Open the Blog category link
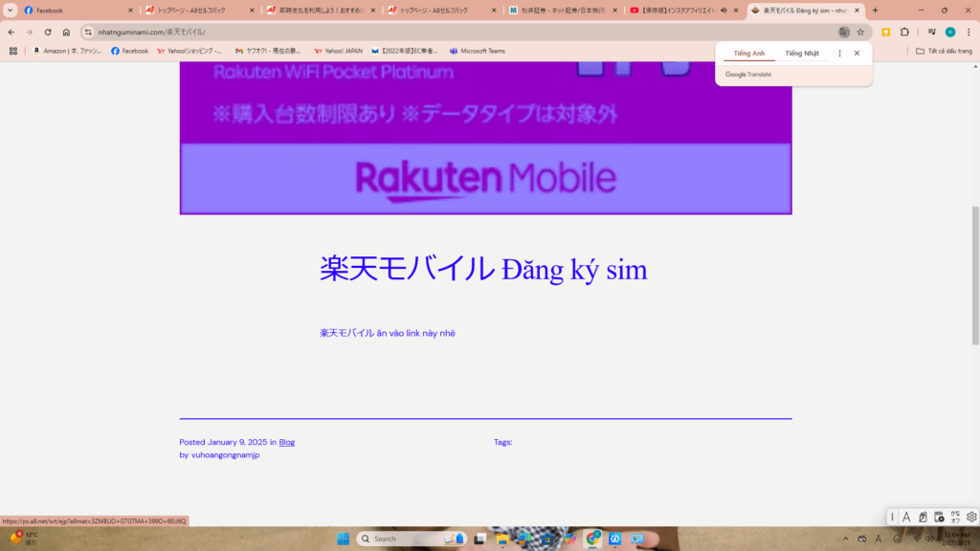The width and height of the screenshot is (980, 551). tap(286, 442)
